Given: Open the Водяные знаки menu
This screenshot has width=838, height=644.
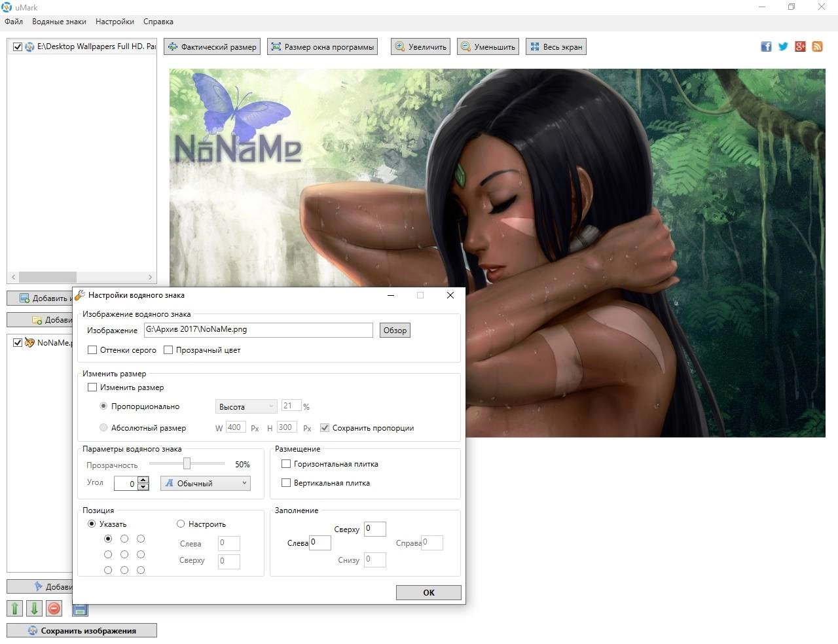Looking at the screenshot, I should [59, 22].
